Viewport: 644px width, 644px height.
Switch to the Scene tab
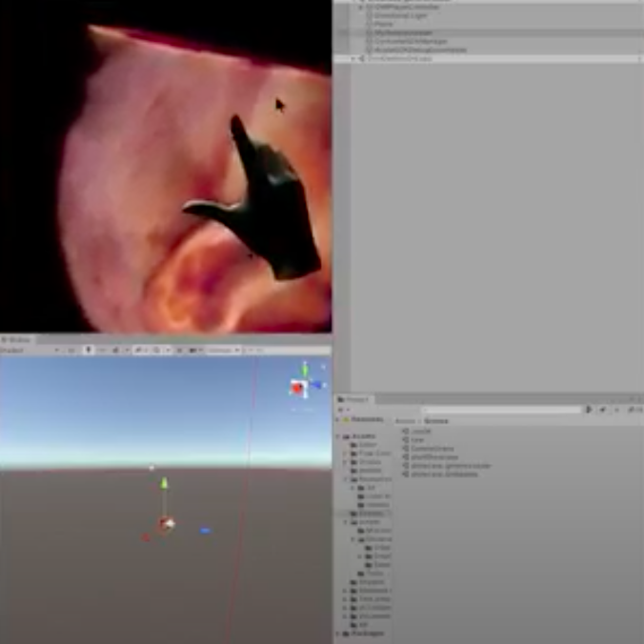coord(16,340)
